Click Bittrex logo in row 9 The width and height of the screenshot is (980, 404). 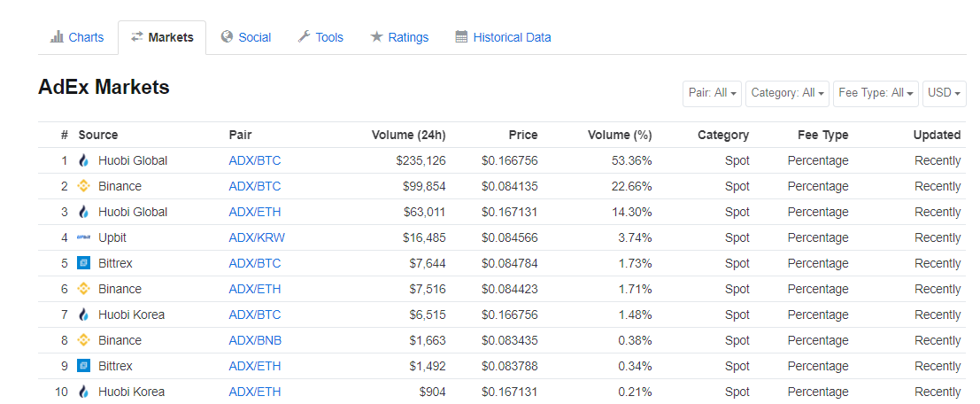84,366
